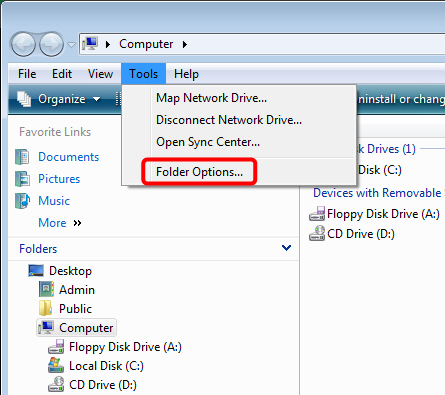Click the Back navigation arrow button

[x=23, y=44]
